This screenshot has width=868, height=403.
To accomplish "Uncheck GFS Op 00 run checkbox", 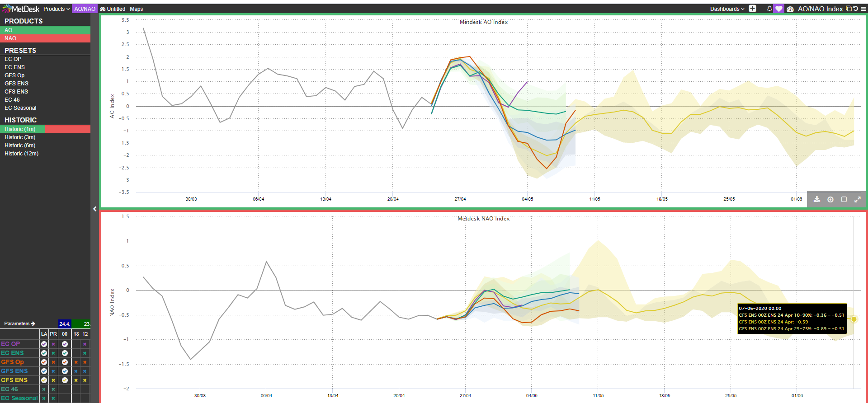I will point(65,362).
